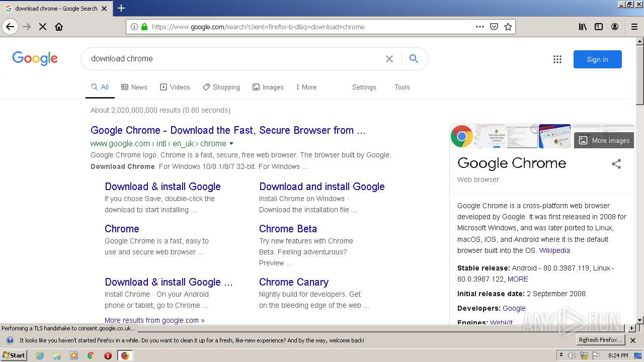Click the taskbar clock showing 8:24 PM
The image size is (644, 362).
[618, 355]
